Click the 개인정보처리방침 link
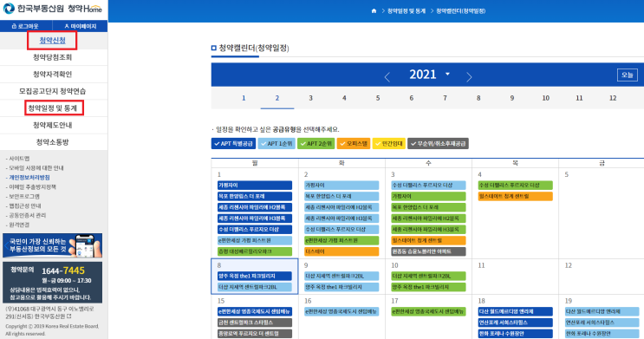Viewport: 644px width, 339px height. click(29, 178)
